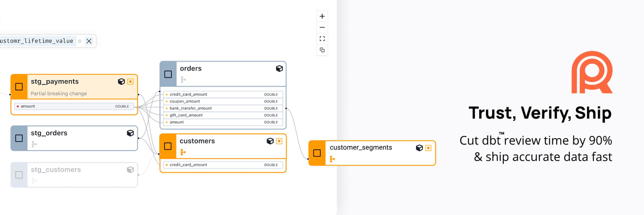This screenshot has width=644, height=215.
Task: Open the stg_customers node title
Action: [x=56, y=170]
